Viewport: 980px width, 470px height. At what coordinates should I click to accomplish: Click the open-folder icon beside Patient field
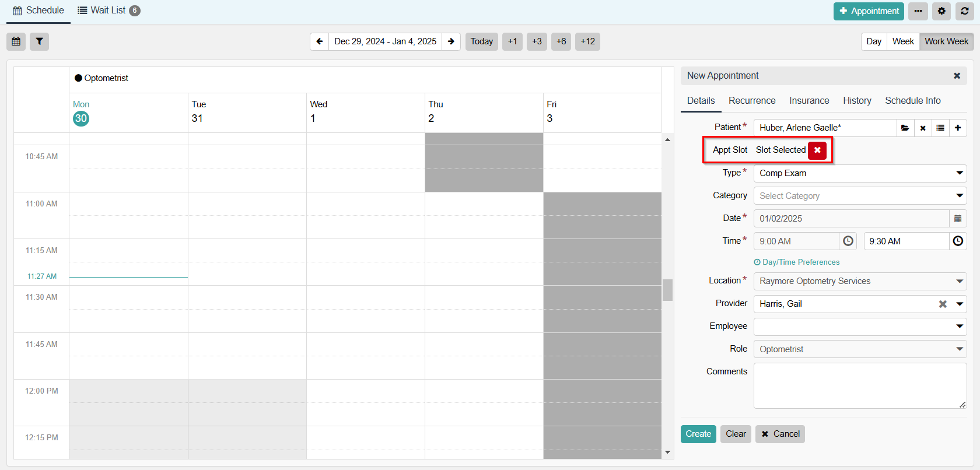(905, 128)
